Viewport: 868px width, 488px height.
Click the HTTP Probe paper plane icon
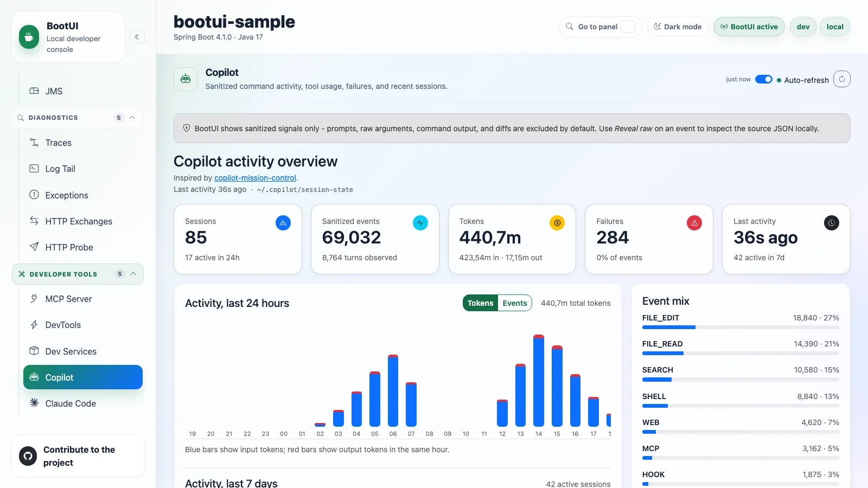click(x=34, y=247)
